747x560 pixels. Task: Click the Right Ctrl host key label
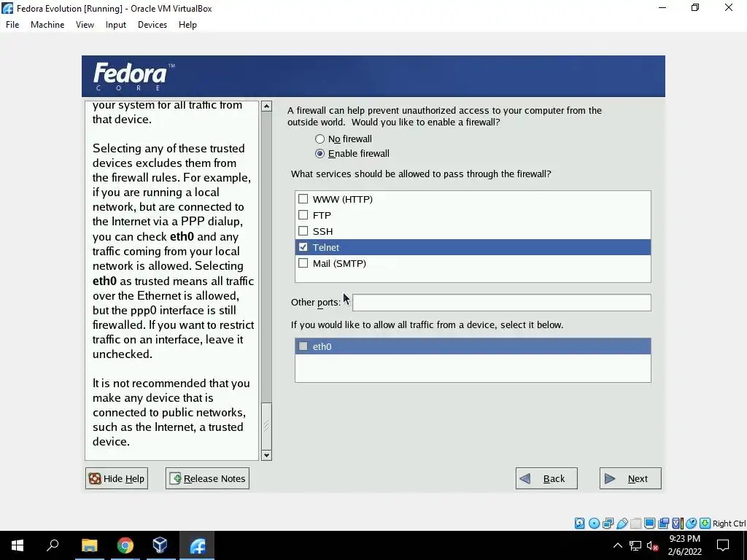729,524
